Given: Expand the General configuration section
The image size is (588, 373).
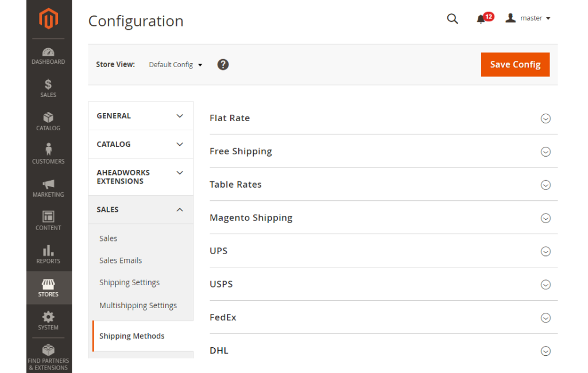Looking at the screenshot, I should (141, 116).
